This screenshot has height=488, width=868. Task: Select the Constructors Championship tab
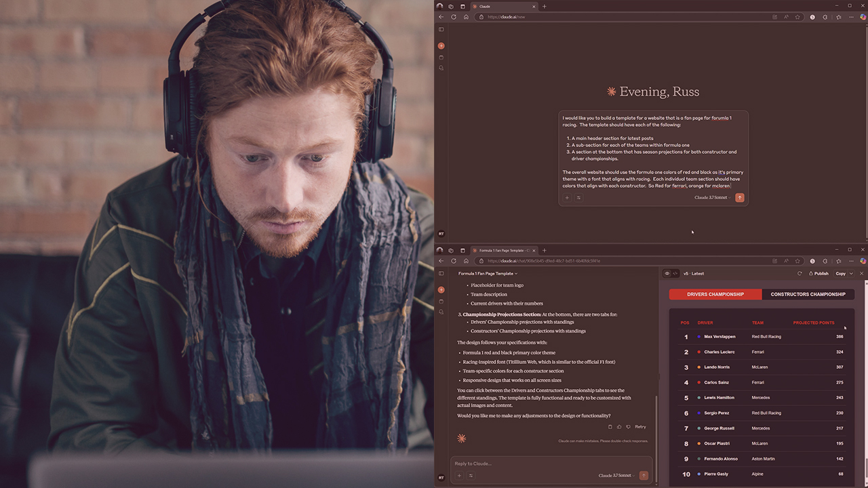[808, 294]
